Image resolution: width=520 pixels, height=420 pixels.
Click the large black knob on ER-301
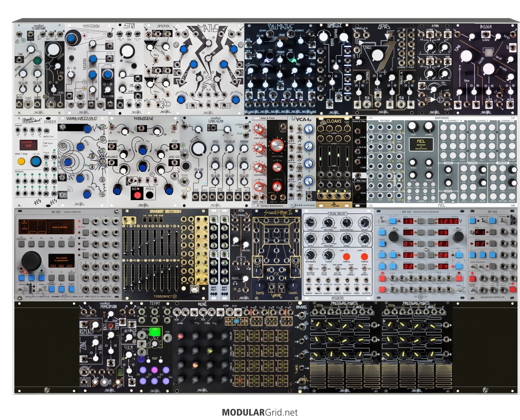point(31,260)
